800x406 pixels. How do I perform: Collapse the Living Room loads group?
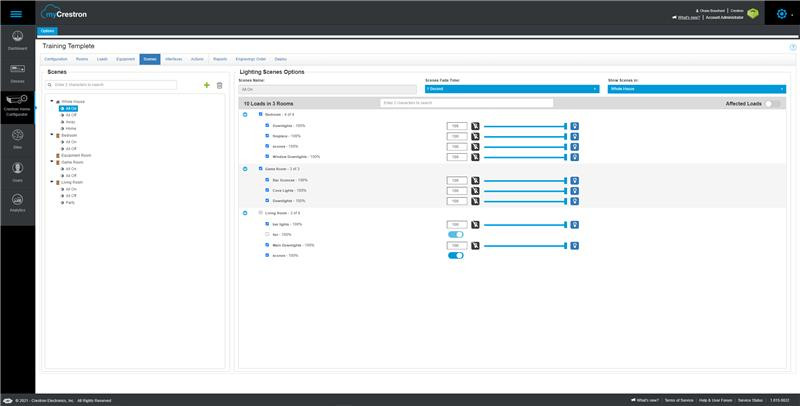(245, 213)
